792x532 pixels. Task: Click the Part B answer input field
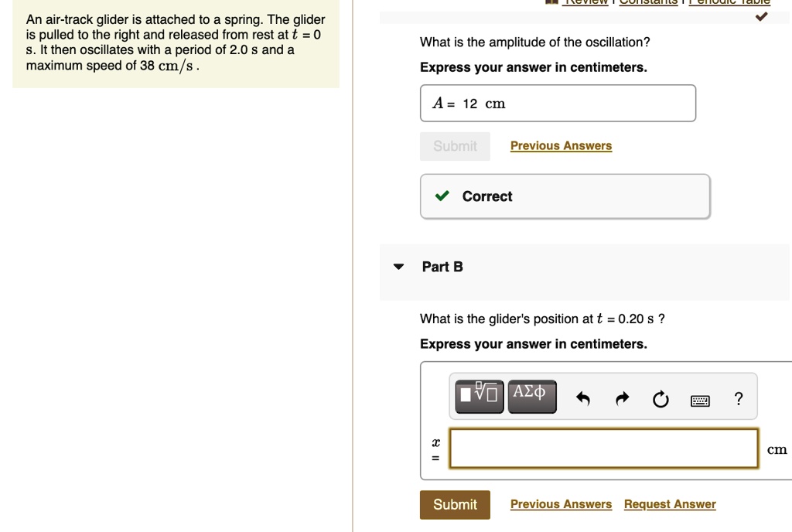(x=603, y=448)
